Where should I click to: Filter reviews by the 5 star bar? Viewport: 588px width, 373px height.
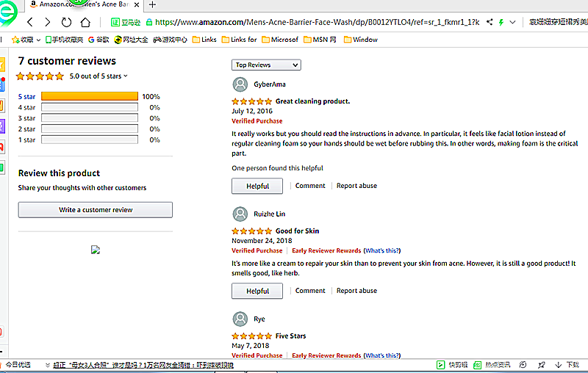point(90,96)
